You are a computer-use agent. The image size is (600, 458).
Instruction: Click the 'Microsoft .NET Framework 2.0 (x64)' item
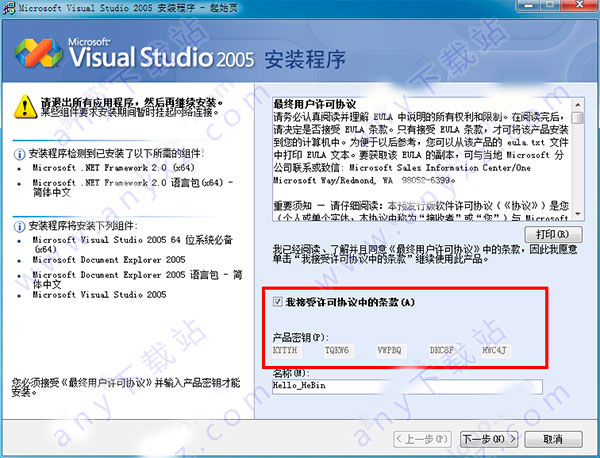point(114,168)
